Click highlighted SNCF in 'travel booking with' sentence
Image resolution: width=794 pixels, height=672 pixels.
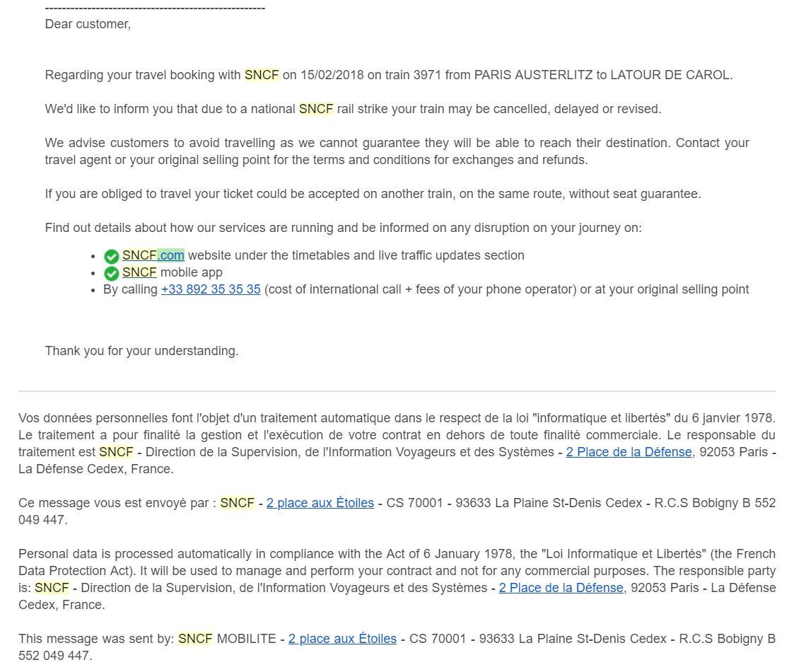262,75
